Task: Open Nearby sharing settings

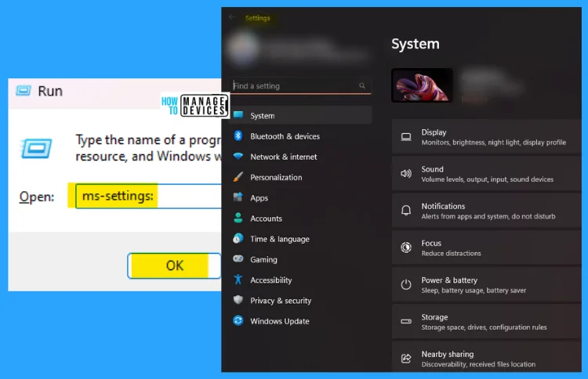Action: 486,359
